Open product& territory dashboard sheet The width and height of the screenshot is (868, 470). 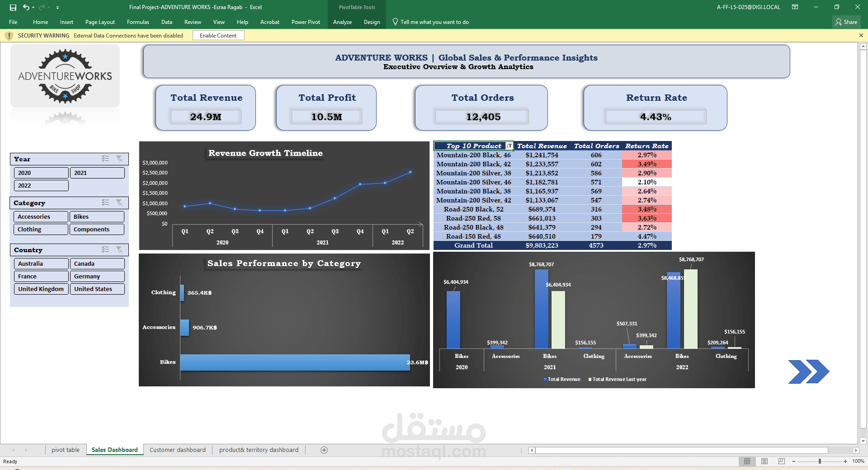click(x=259, y=450)
